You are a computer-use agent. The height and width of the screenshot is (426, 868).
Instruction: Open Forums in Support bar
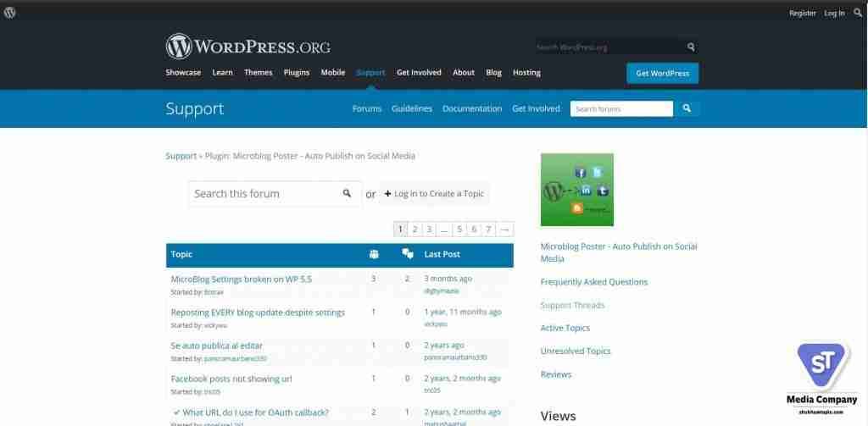(x=367, y=108)
